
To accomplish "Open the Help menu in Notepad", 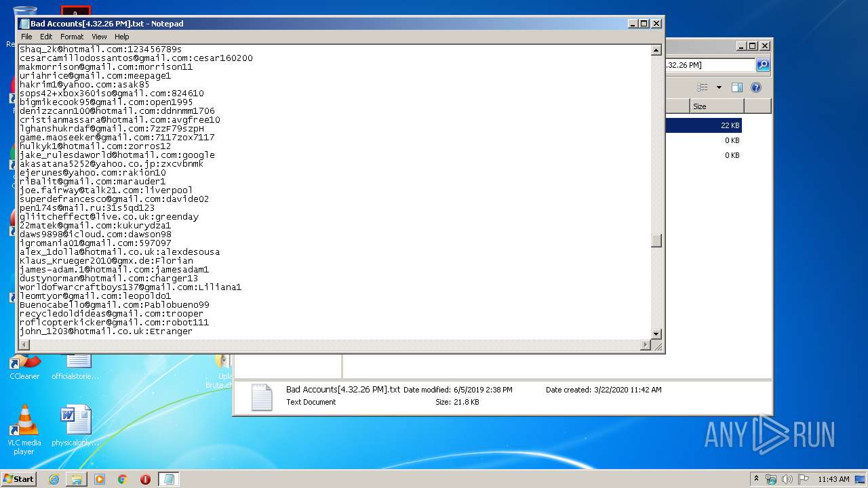I will [x=121, y=37].
